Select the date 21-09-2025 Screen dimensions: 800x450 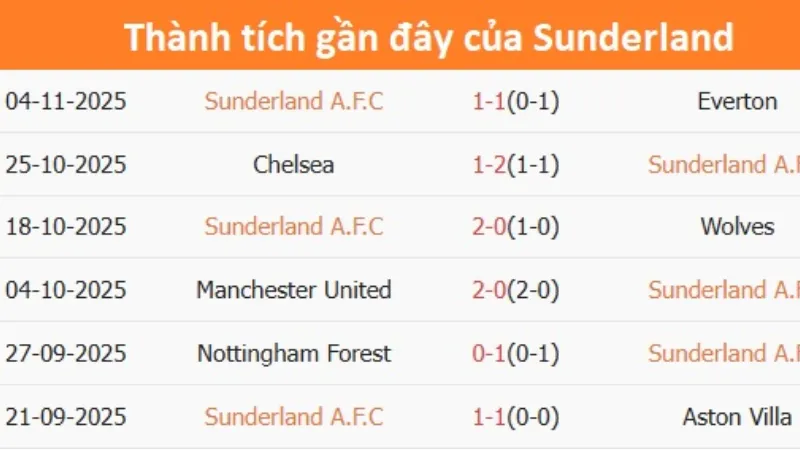click(x=66, y=417)
